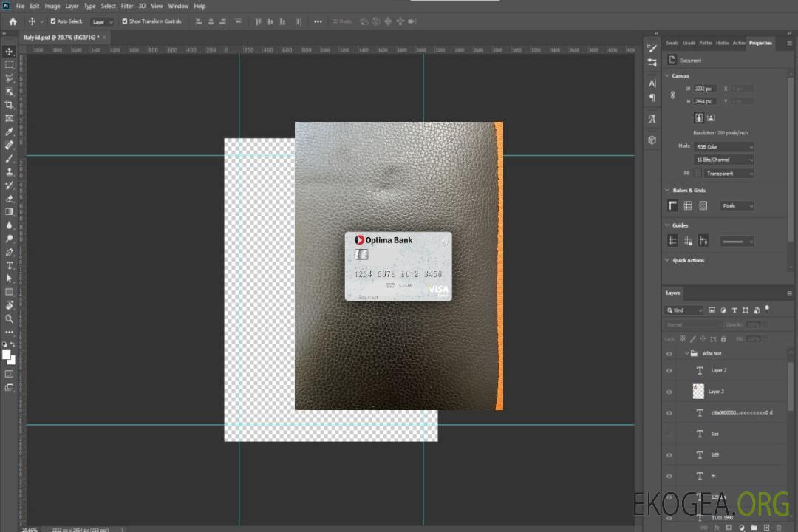Select the Move tool in the toolbar
The height and width of the screenshot is (532, 798).
10,51
